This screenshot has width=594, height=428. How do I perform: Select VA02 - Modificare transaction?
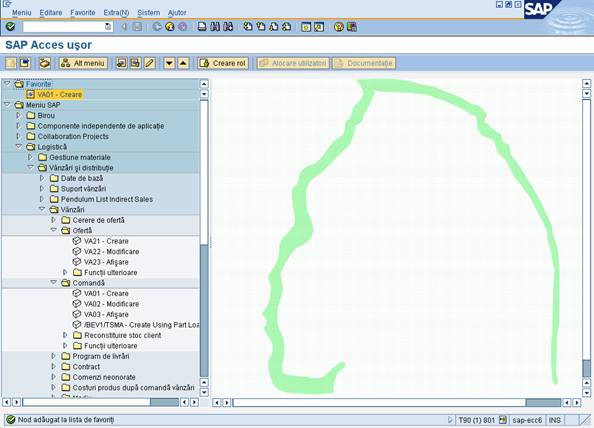(111, 304)
